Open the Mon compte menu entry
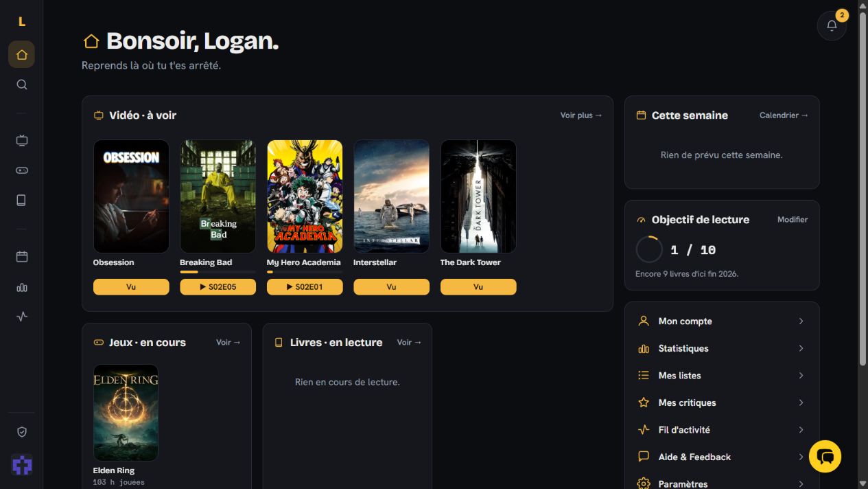Image resolution: width=868 pixels, height=489 pixels. point(722,321)
